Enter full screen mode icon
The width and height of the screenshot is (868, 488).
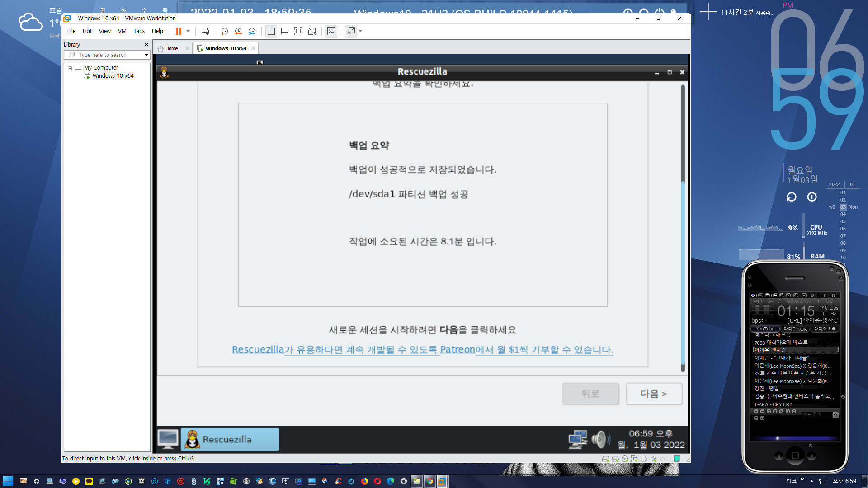point(298,31)
